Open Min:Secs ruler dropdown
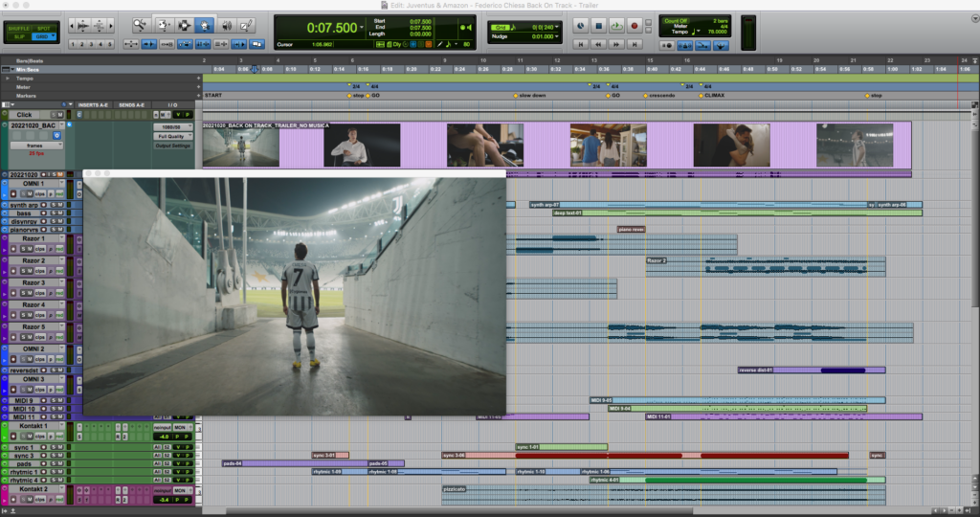The height and width of the screenshot is (517, 980). [12, 69]
